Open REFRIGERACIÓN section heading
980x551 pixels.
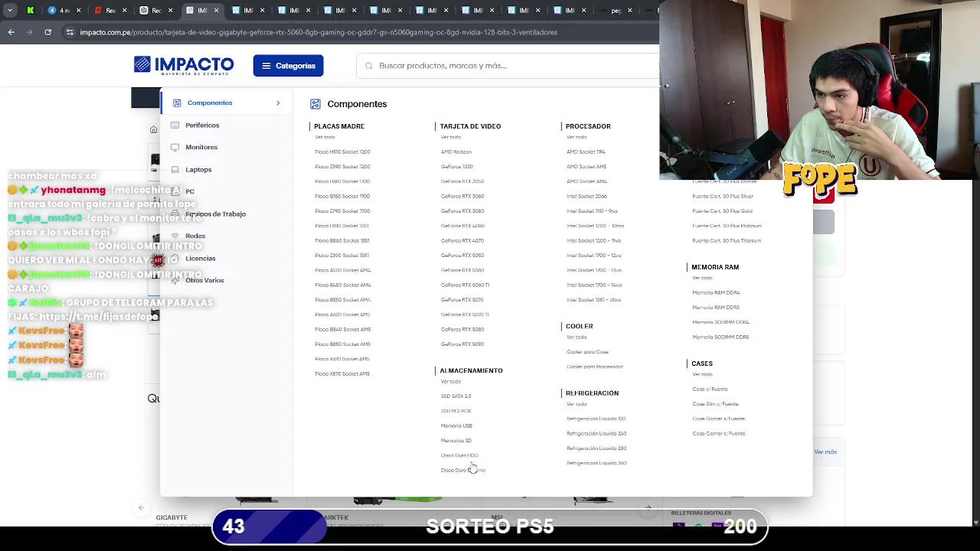[592, 393]
